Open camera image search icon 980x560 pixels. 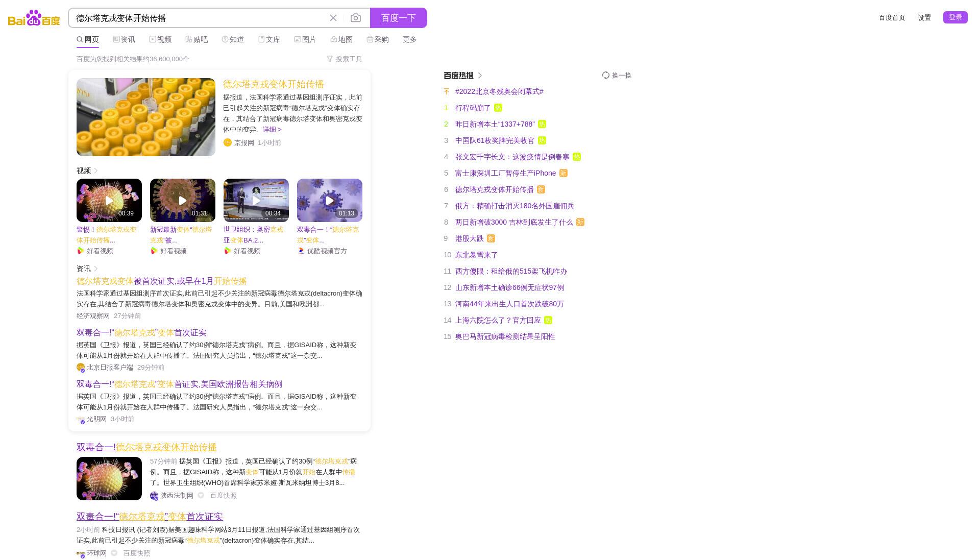point(356,18)
